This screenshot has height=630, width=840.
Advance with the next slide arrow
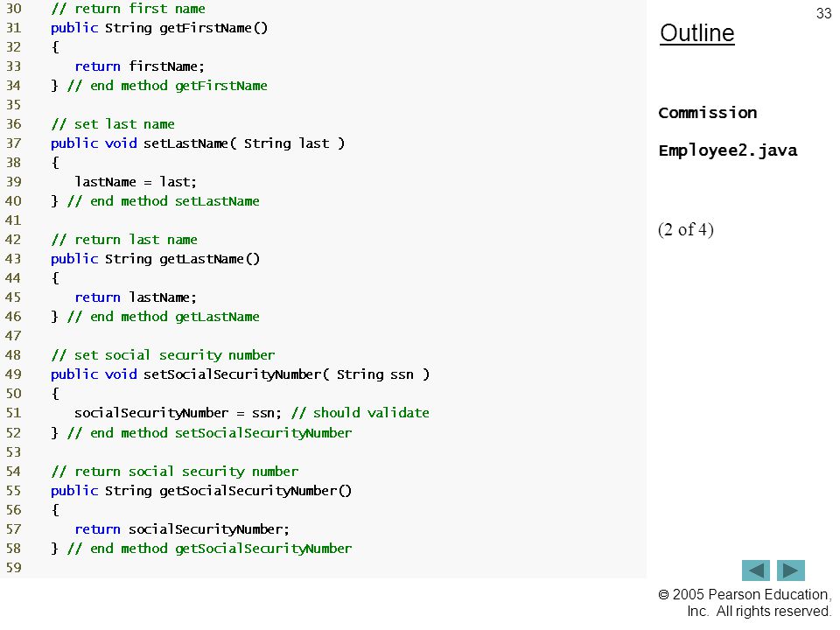tap(791, 570)
